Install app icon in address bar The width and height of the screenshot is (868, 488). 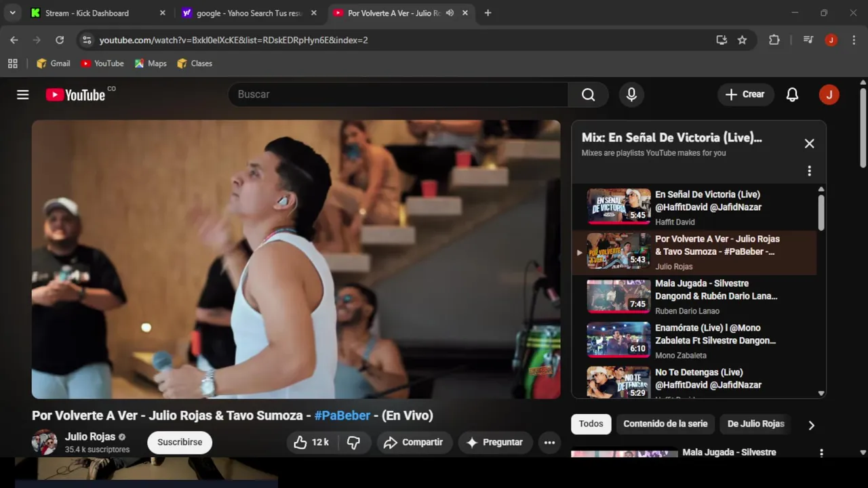(722, 40)
